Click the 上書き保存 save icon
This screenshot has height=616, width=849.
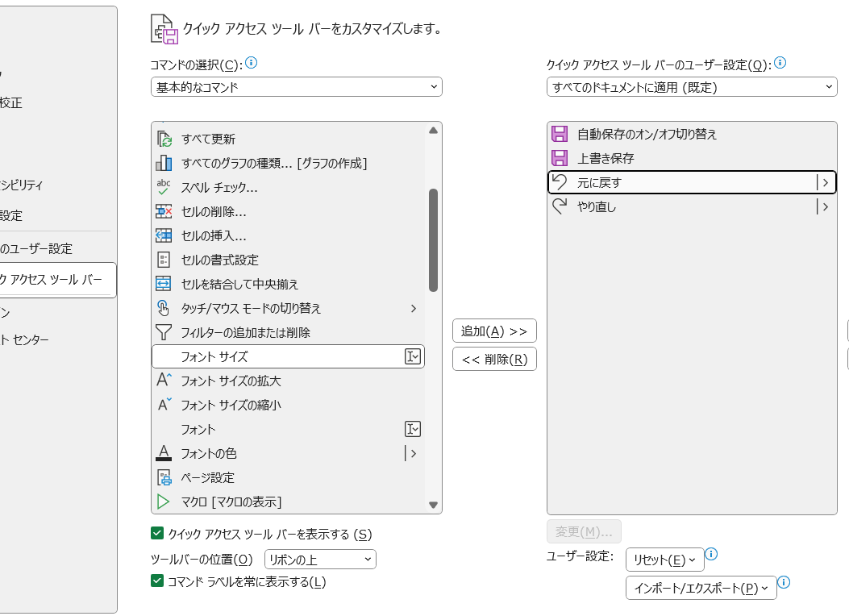[x=560, y=158]
